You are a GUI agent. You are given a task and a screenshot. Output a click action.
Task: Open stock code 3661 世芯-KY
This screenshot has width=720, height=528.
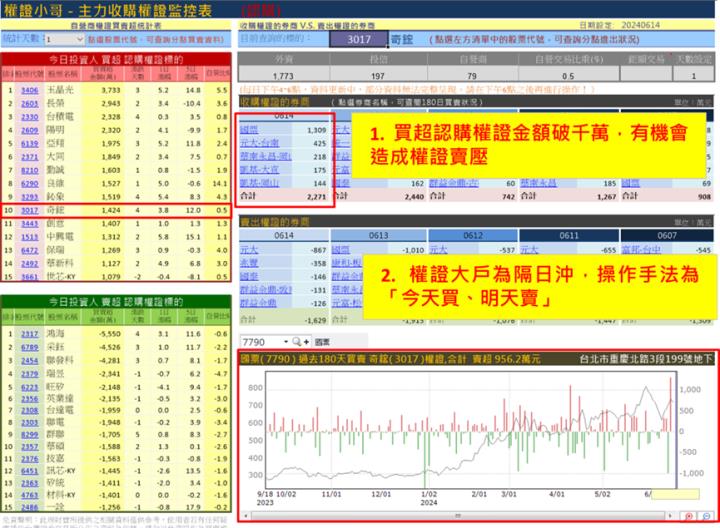coord(30,277)
